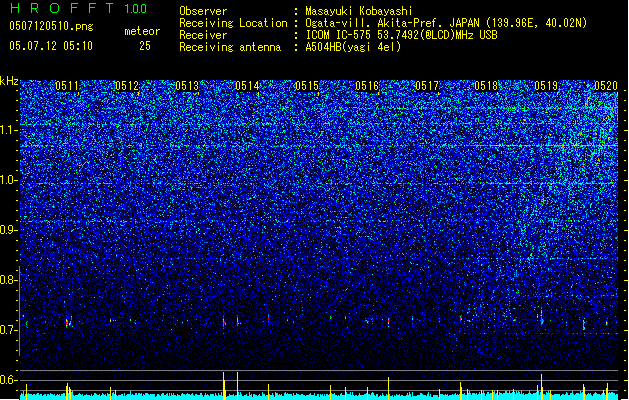The height and width of the screenshot is (400, 629).
Task: Click the meteor count value 25
Action: [145, 46]
